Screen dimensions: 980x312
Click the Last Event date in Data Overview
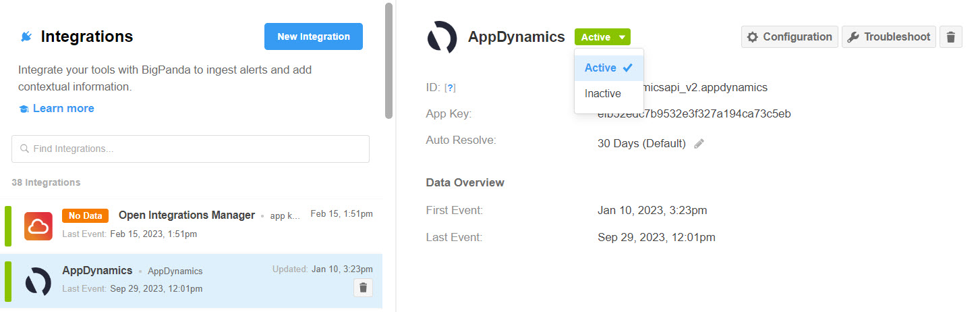(656, 237)
